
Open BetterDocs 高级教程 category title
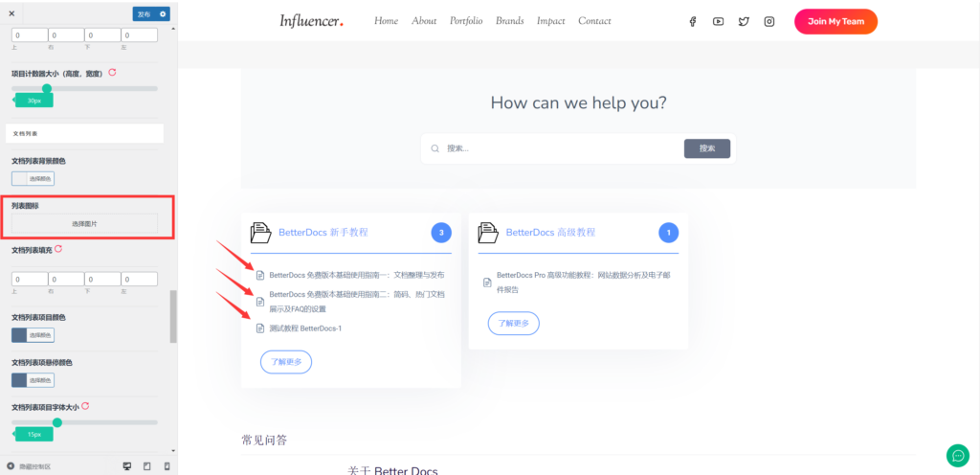550,233
